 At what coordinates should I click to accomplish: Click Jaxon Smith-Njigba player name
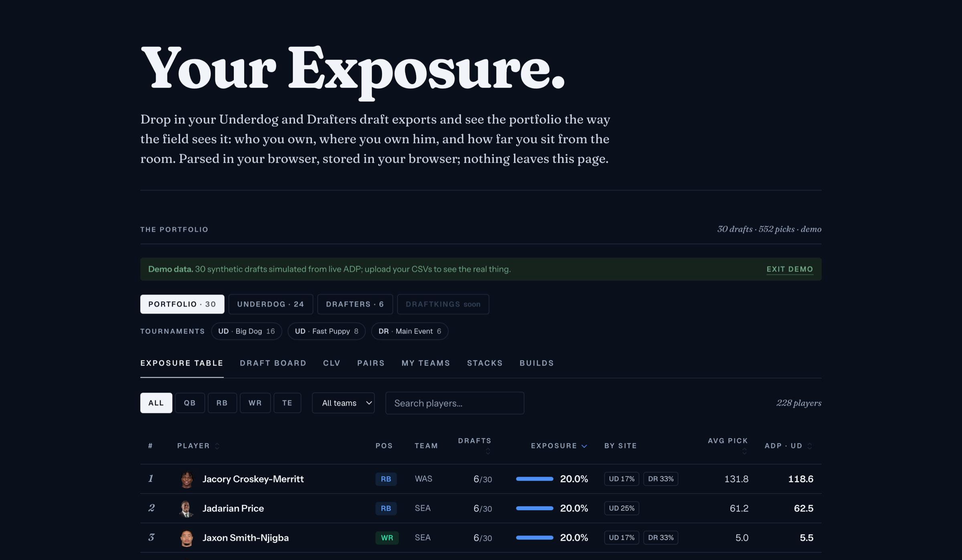click(245, 538)
